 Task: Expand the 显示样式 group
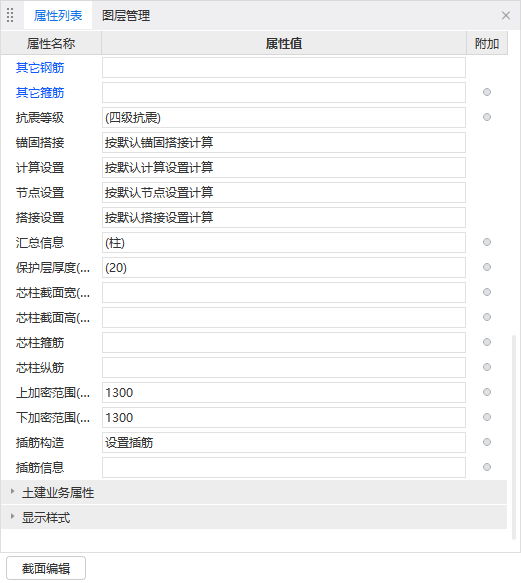pos(254,517)
